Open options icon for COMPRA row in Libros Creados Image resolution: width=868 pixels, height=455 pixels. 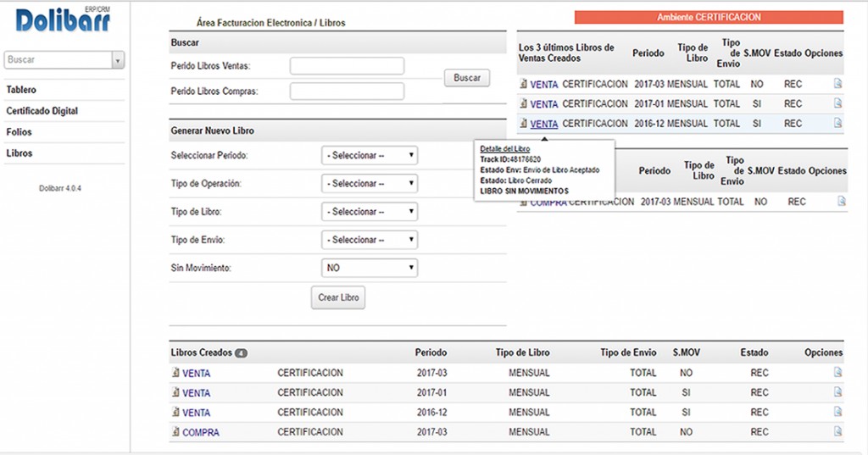[837, 431]
